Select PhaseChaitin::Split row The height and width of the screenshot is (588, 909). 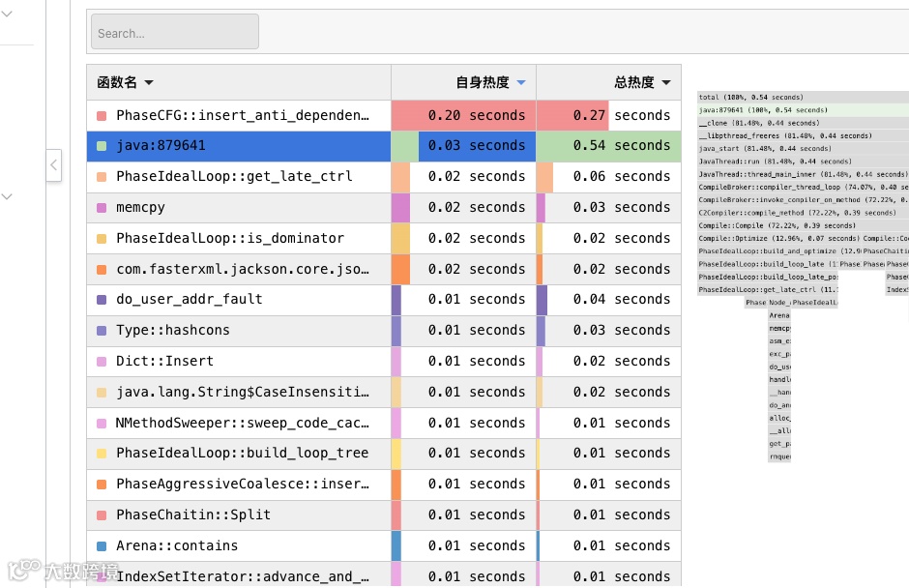click(x=384, y=514)
